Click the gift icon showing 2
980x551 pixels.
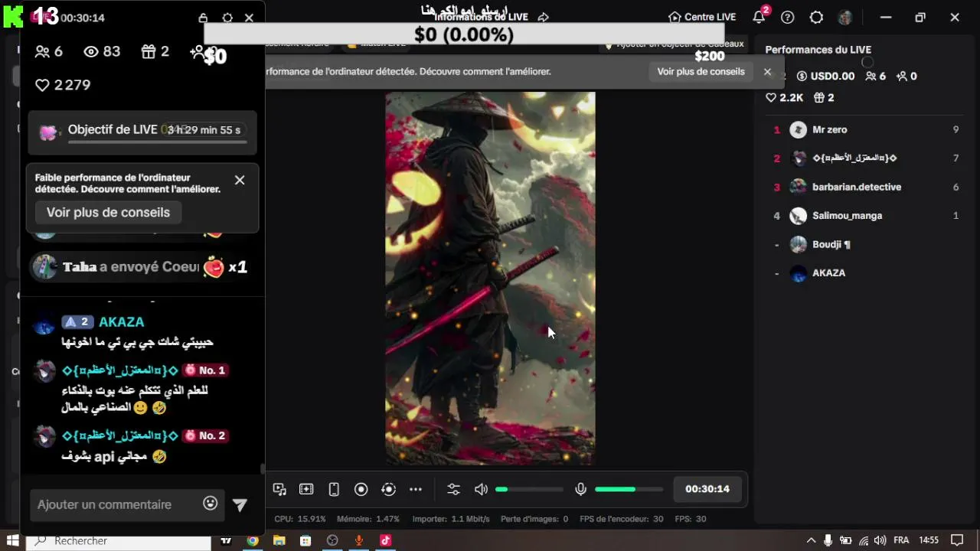point(149,51)
